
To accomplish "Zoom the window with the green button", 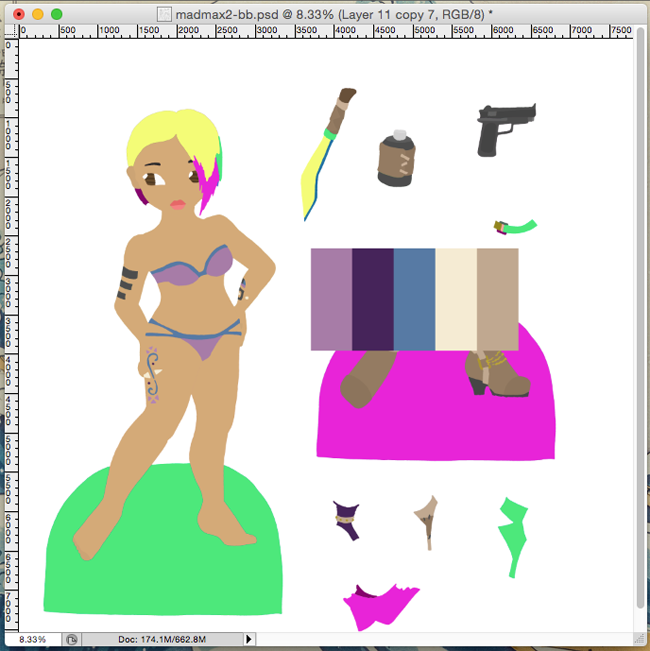I will pyautogui.click(x=57, y=15).
